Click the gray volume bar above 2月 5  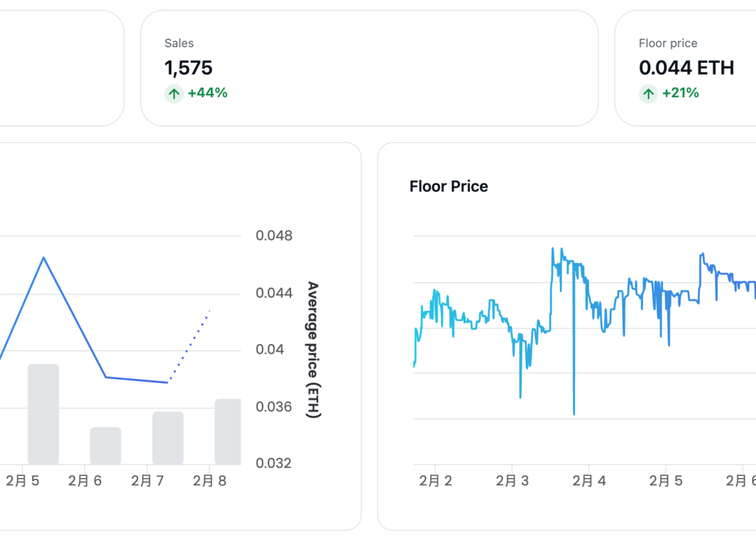(43, 414)
